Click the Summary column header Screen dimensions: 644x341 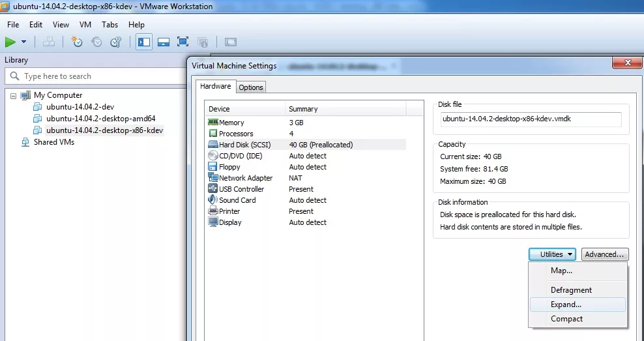coord(345,109)
